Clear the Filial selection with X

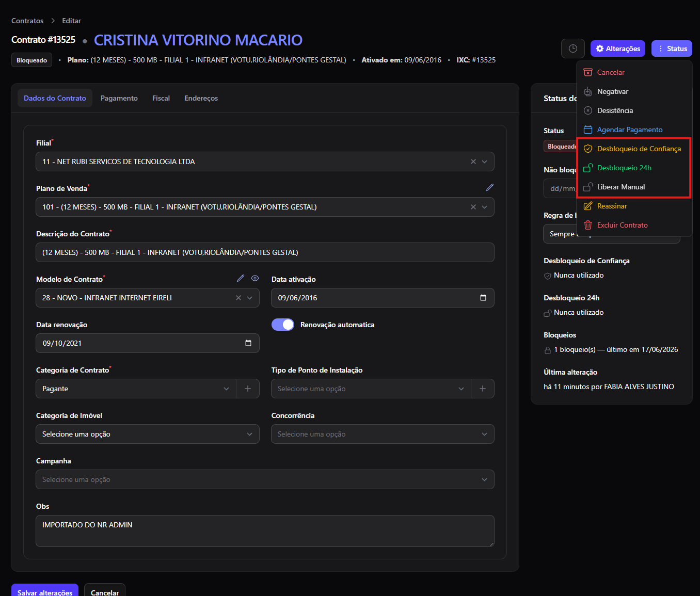coord(473,162)
